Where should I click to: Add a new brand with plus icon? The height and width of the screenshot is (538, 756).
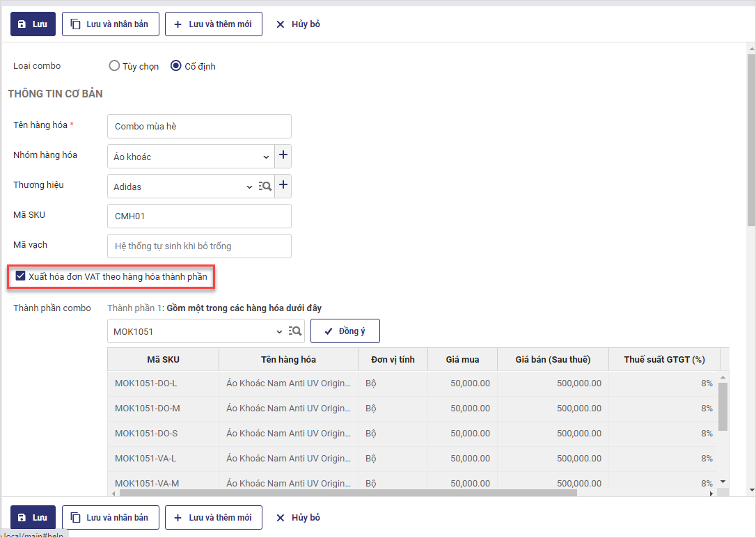tap(283, 187)
